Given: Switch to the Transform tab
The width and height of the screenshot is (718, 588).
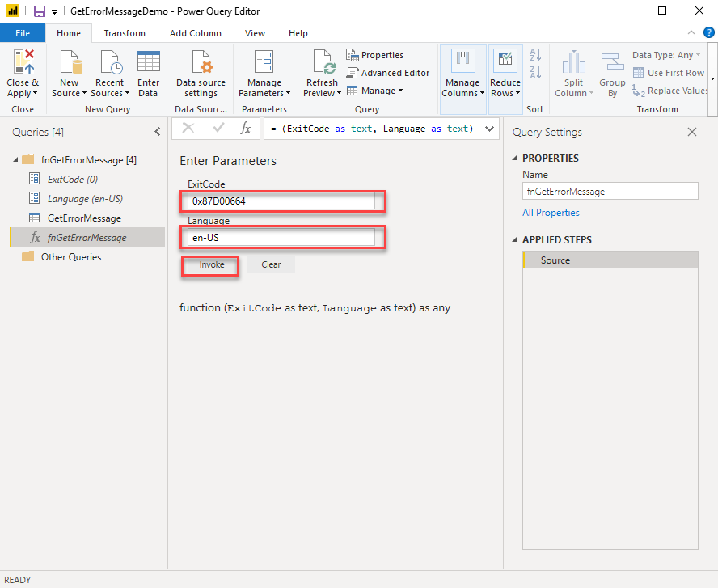Looking at the screenshot, I should coord(125,33).
